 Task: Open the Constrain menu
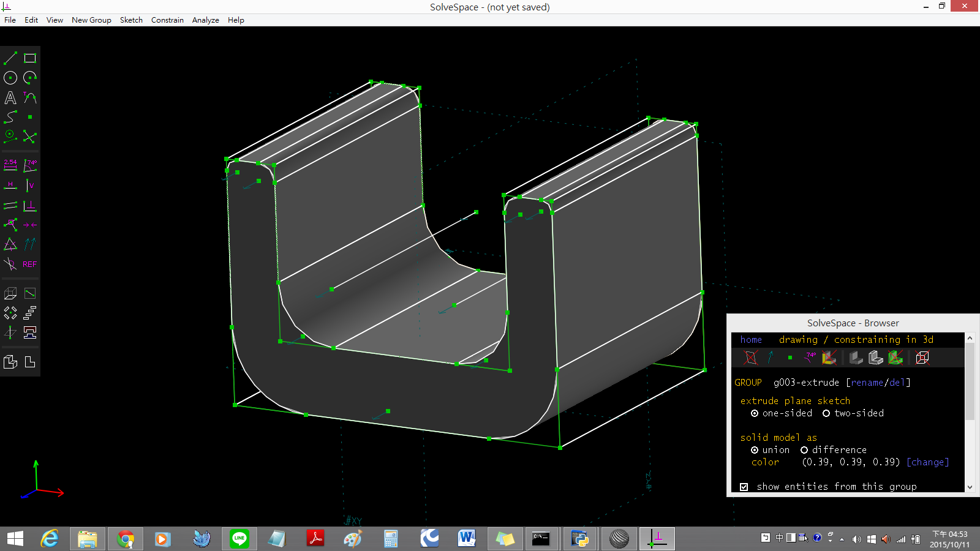[x=167, y=20]
